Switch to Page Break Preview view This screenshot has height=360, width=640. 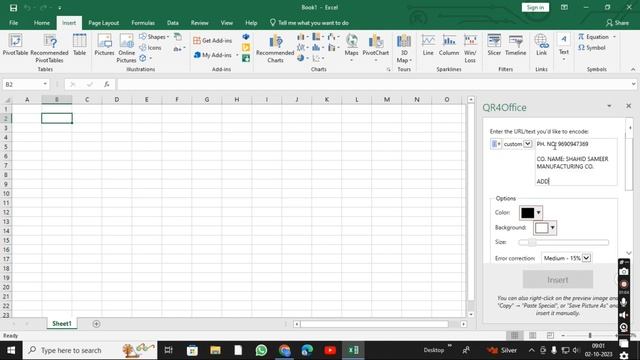coord(550,335)
